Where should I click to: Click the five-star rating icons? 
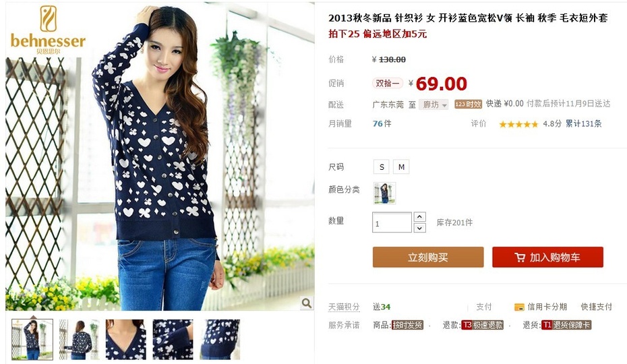coord(518,124)
